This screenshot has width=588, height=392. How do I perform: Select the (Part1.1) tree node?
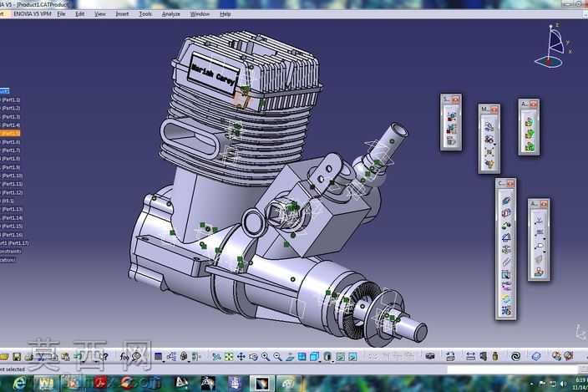(x=11, y=99)
